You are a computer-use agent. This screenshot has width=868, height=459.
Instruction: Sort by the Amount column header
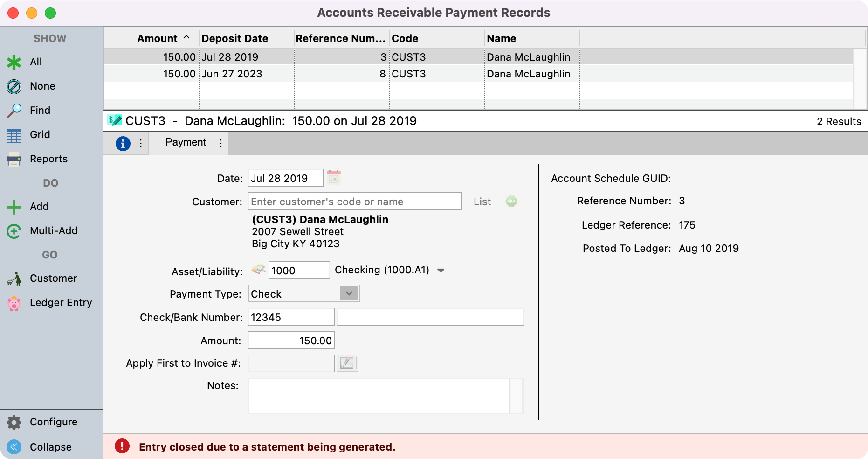(152, 38)
